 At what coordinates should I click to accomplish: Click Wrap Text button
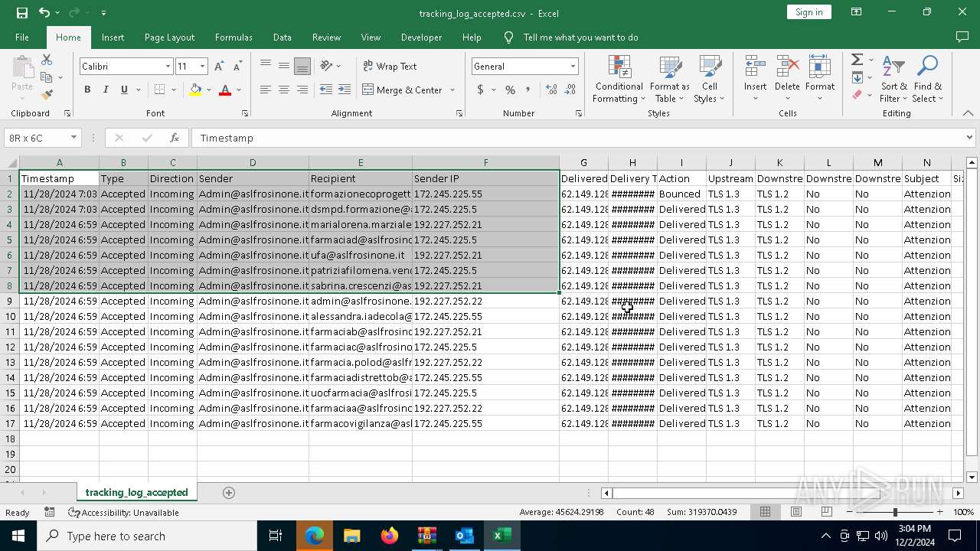(x=390, y=67)
